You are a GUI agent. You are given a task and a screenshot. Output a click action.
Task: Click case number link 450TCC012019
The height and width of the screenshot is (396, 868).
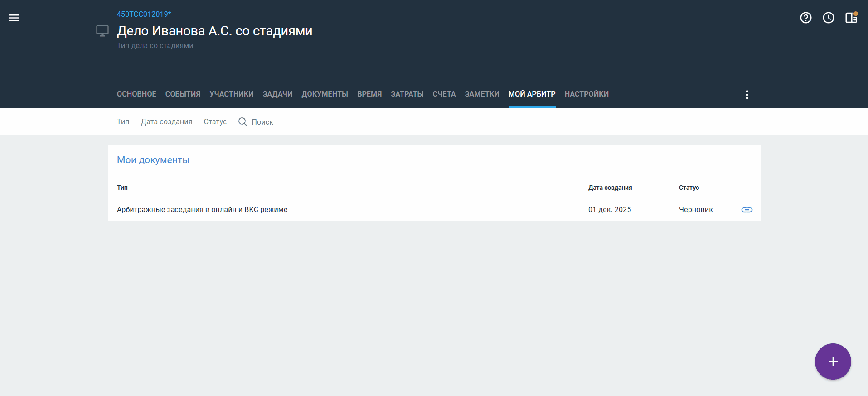(x=144, y=14)
